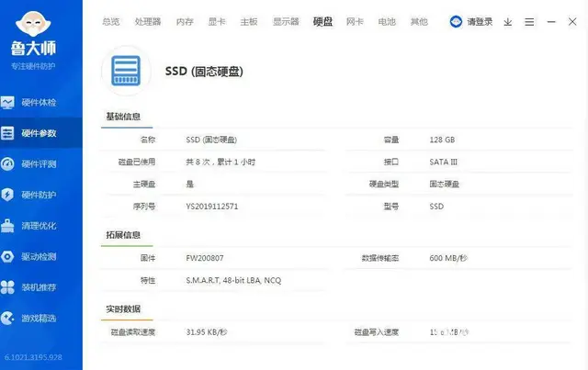Click the large SSD drive icon
Screen dimensions: 588x370
[x=126, y=71]
